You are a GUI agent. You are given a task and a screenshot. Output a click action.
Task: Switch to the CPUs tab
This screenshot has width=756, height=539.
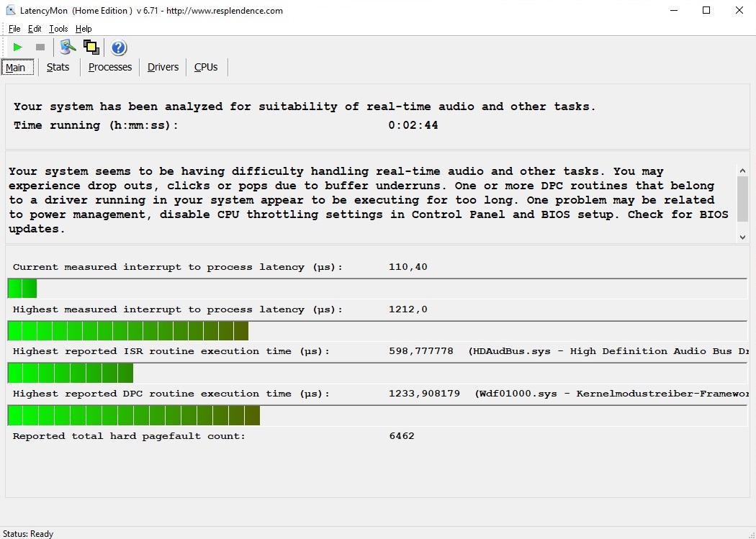(206, 67)
